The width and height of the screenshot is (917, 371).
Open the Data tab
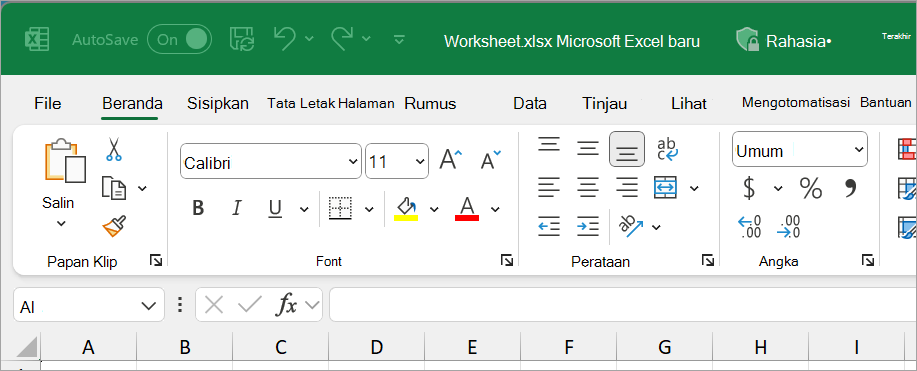(x=530, y=104)
